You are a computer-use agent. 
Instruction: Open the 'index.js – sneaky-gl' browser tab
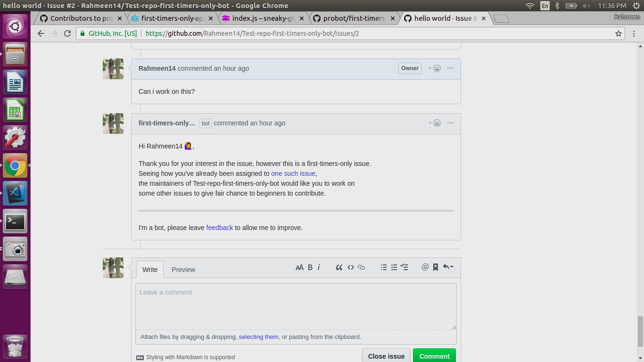[x=262, y=18]
